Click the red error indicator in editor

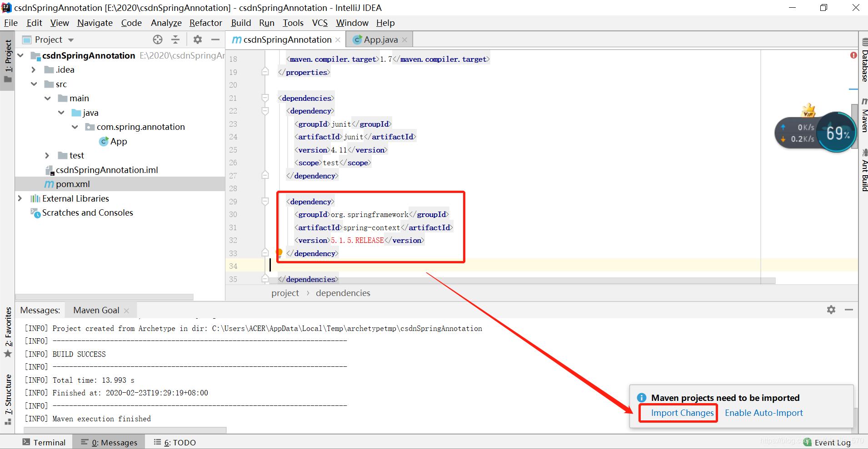(853, 55)
